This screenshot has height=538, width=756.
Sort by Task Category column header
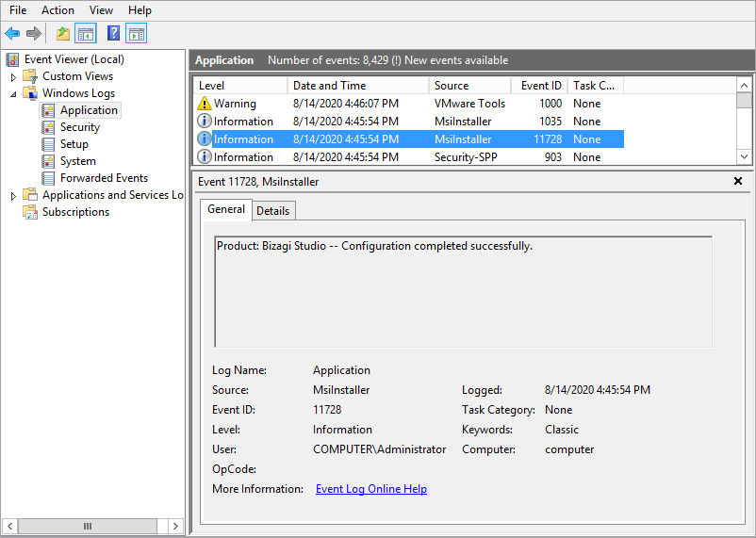point(596,86)
